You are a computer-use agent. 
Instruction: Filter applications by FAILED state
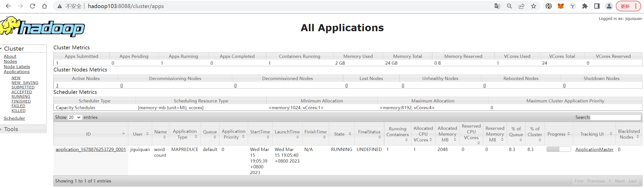click(x=18, y=106)
